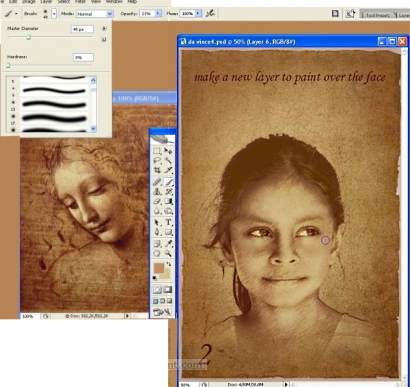The height and width of the screenshot is (387, 410).
Task: Switch to Standard editing mode
Action: coord(157,290)
